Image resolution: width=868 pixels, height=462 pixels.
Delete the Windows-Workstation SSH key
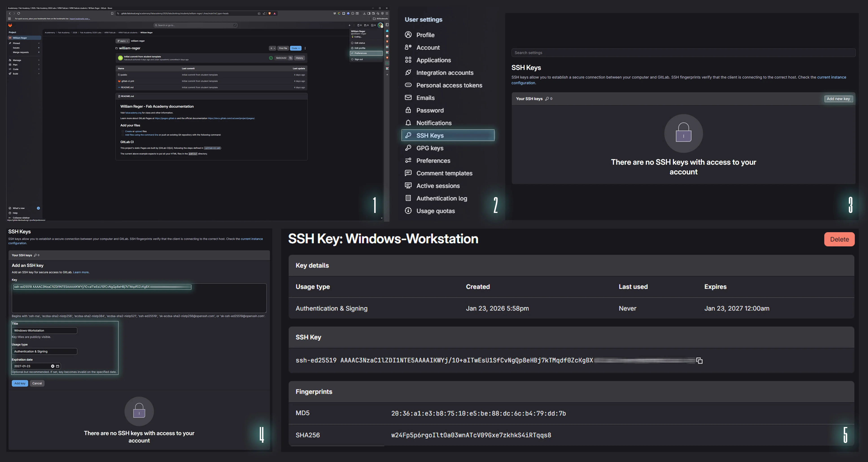point(839,239)
